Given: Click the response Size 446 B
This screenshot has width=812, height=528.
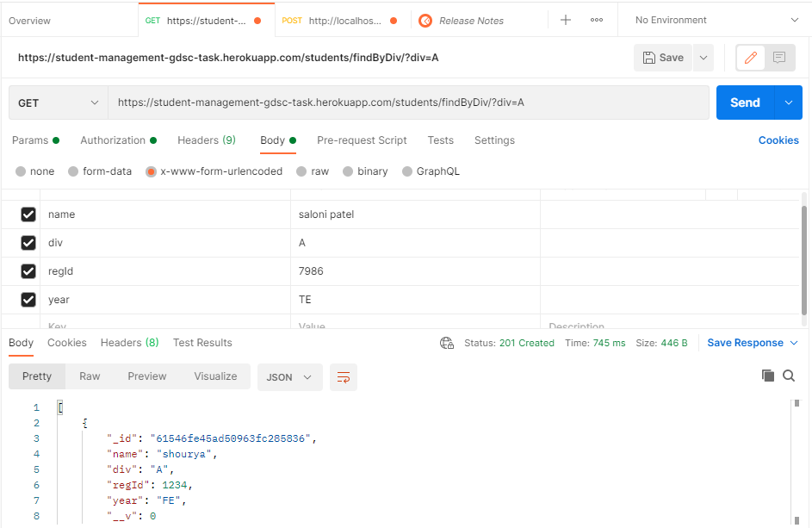Looking at the screenshot, I should (x=661, y=343).
